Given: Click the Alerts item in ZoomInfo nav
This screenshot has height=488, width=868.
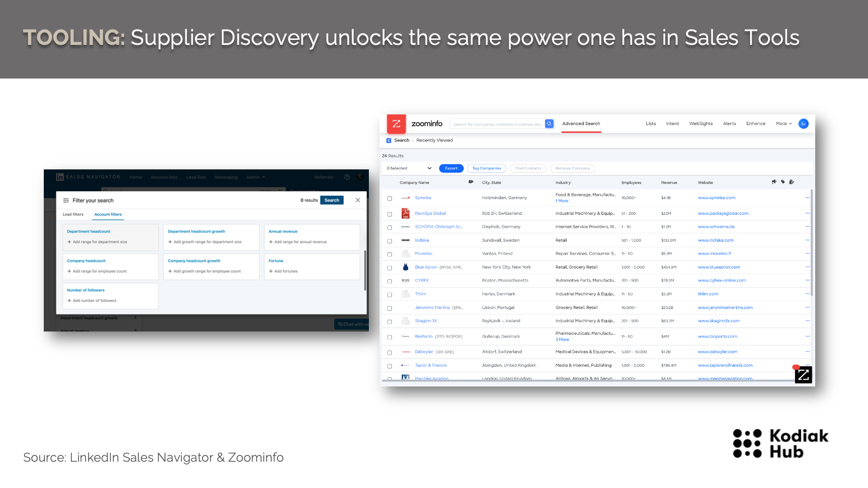Looking at the screenshot, I should (x=729, y=123).
